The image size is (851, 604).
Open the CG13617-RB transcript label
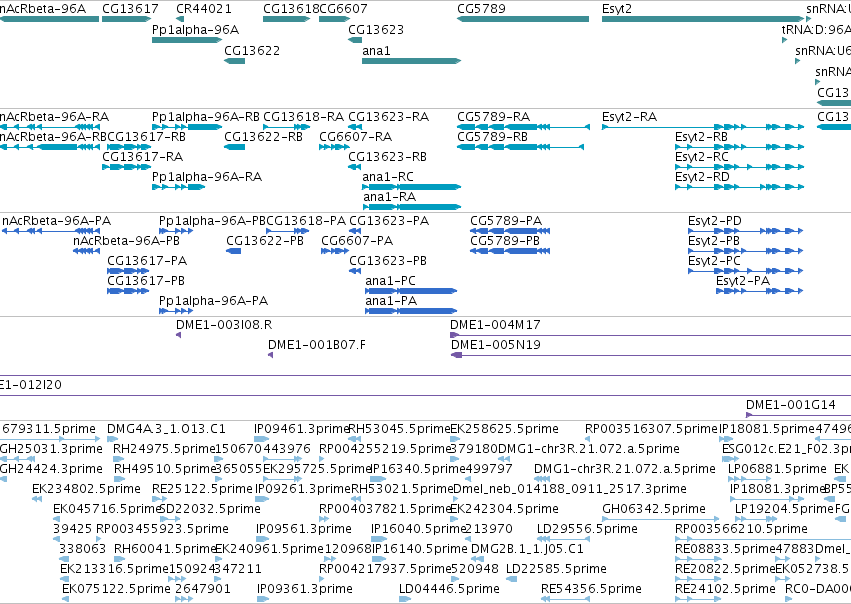(147, 137)
